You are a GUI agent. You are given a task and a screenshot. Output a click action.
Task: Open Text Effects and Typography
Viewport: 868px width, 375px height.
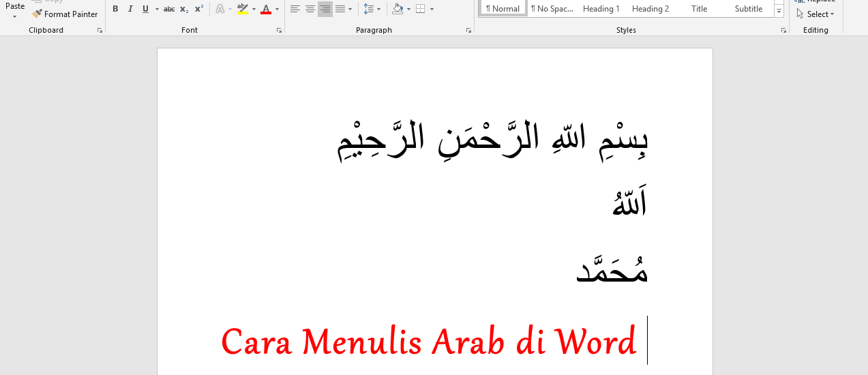tap(220, 9)
